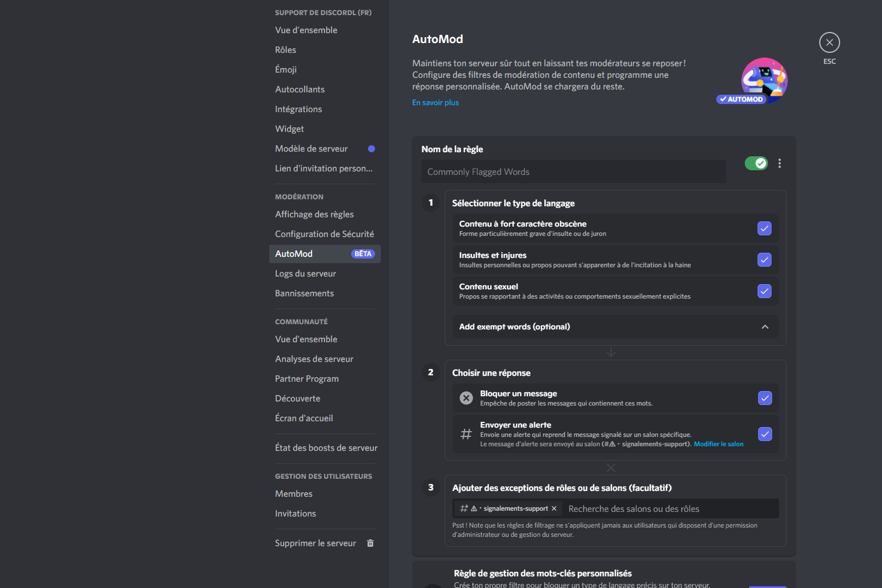
Task: Click the X icon for Bloquer un message
Action: click(466, 398)
